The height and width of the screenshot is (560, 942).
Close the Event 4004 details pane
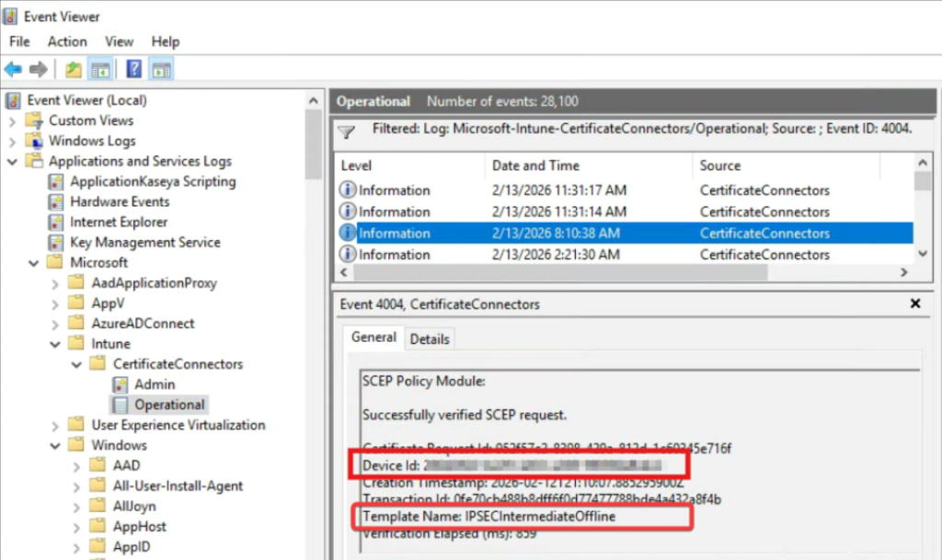point(915,303)
